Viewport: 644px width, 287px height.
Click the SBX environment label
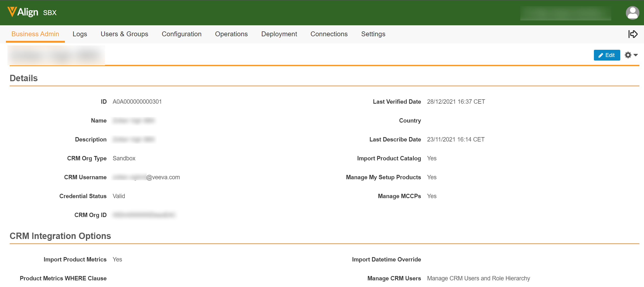50,13
